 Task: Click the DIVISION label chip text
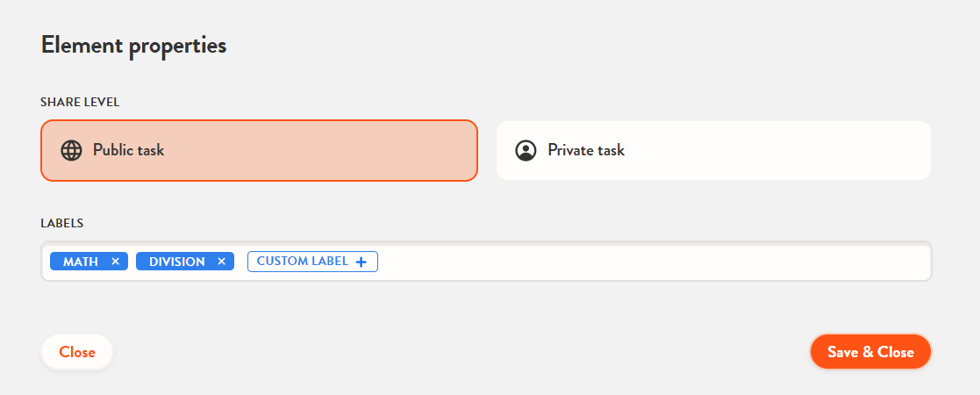pyautogui.click(x=177, y=262)
